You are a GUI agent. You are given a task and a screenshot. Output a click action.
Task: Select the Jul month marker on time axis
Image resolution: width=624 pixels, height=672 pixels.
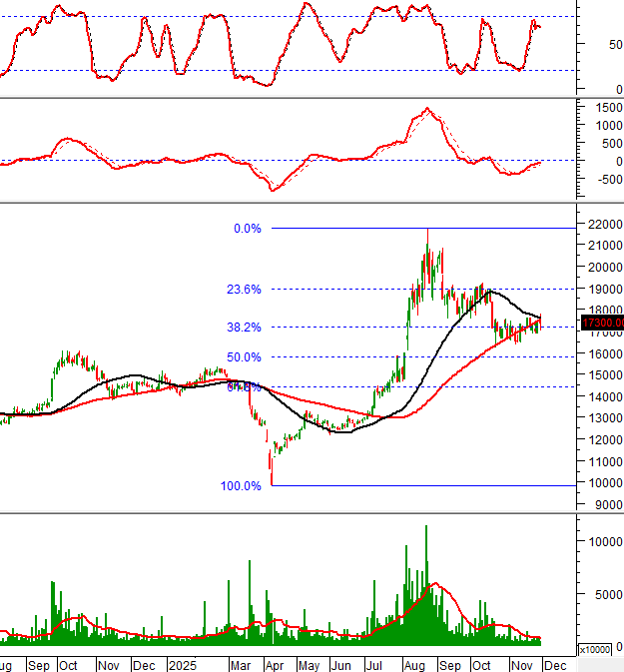point(375,664)
